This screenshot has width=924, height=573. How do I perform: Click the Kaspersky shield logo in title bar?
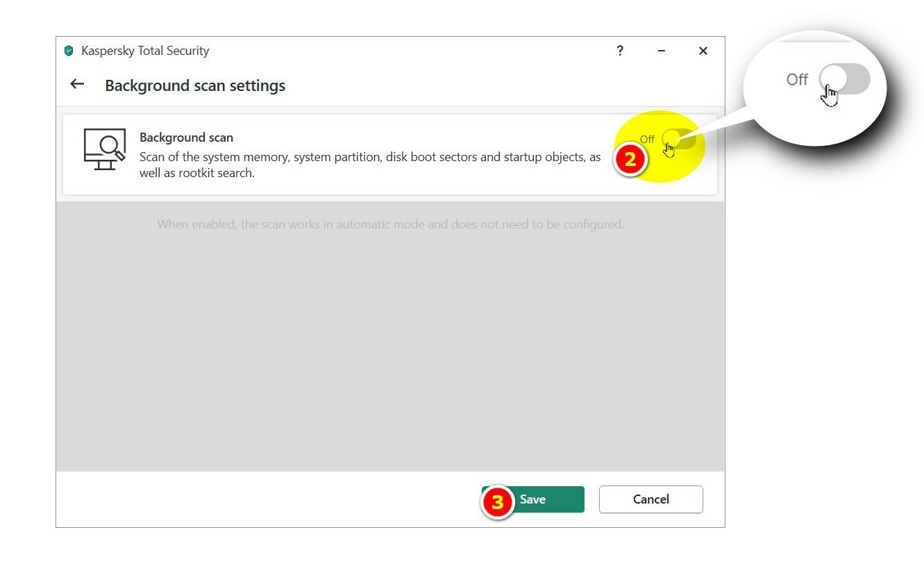[x=68, y=51]
